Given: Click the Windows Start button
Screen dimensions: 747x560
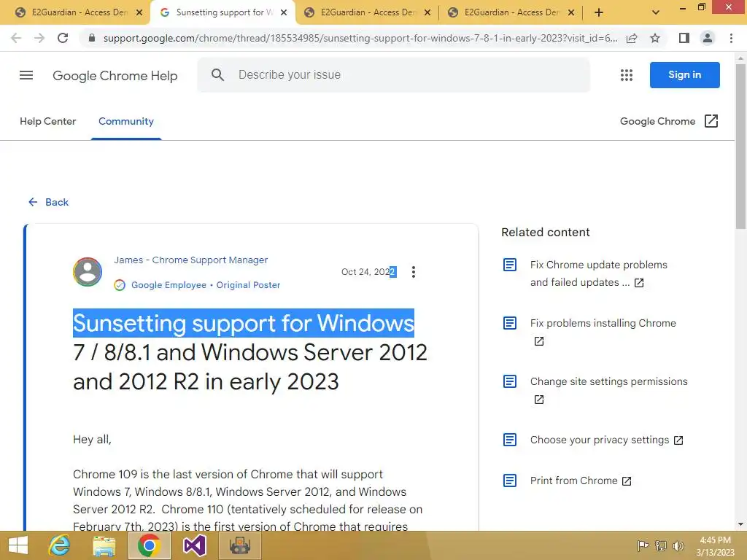Looking at the screenshot, I should click(18, 545).
